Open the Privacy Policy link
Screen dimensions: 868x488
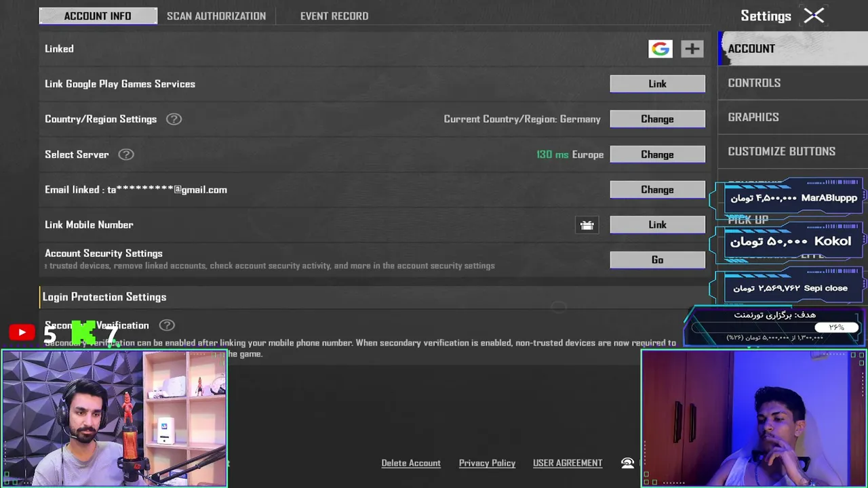pyautogui.click(x=487, y=463)
